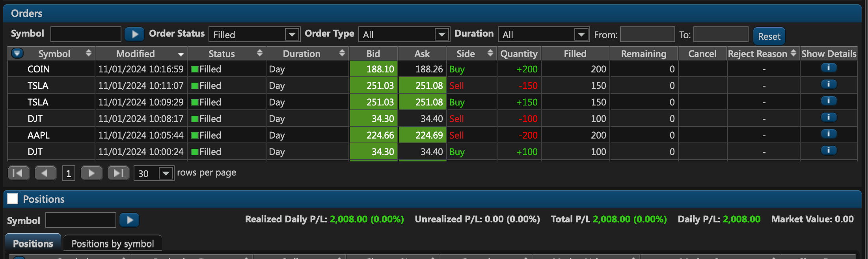The height and width of the screenshot is (259, 868).
Task: Click the Bid column header
Action: tap(373, 54)
